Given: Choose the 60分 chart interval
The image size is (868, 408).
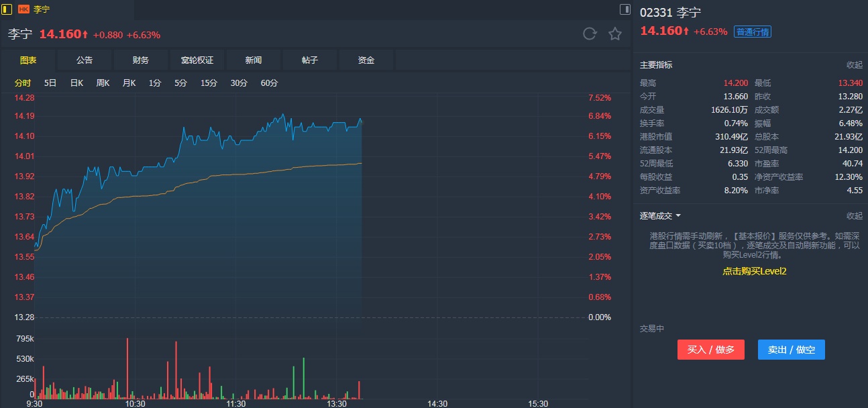Looking at the screenshot, I should (269, 83).
